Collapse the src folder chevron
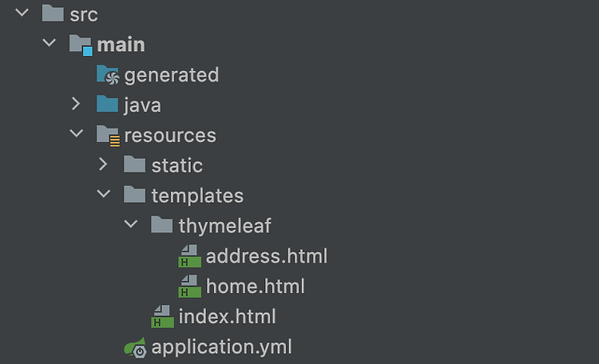 22,13
